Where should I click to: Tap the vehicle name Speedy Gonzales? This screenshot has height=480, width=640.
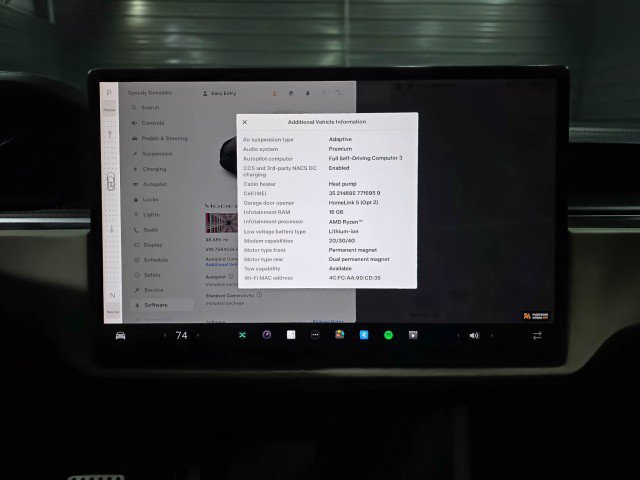pyautogui.click(x=149, y=93)
